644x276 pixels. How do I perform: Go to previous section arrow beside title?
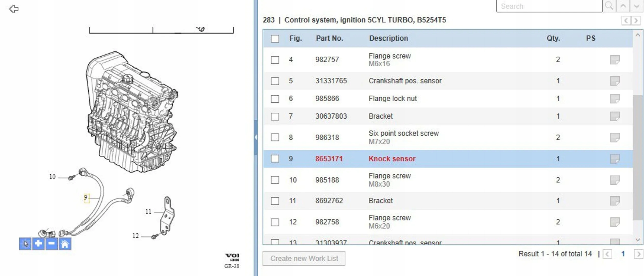[x=626, y=20]
